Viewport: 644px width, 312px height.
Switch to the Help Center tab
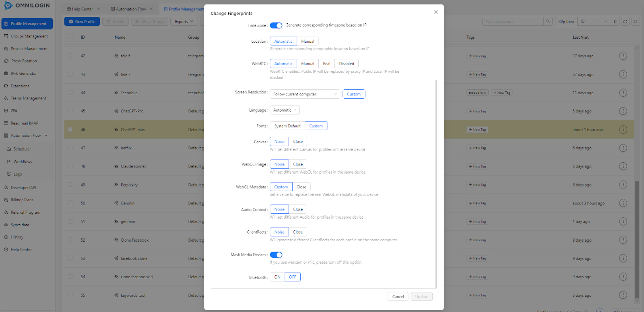click(x=83, y=9)
